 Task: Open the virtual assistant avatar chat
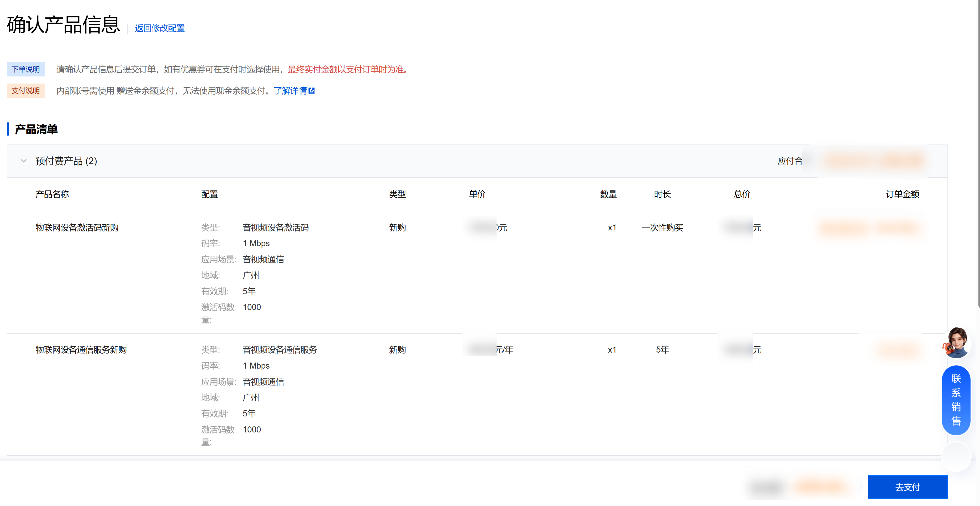(956, 343)
